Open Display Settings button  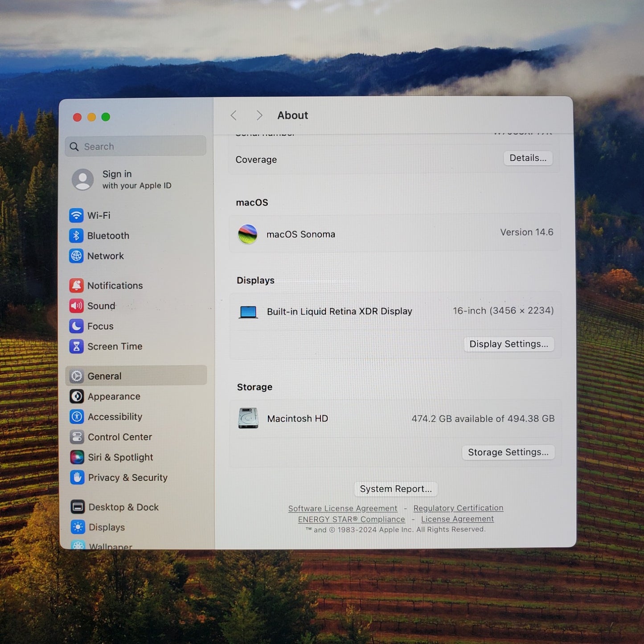509,344
